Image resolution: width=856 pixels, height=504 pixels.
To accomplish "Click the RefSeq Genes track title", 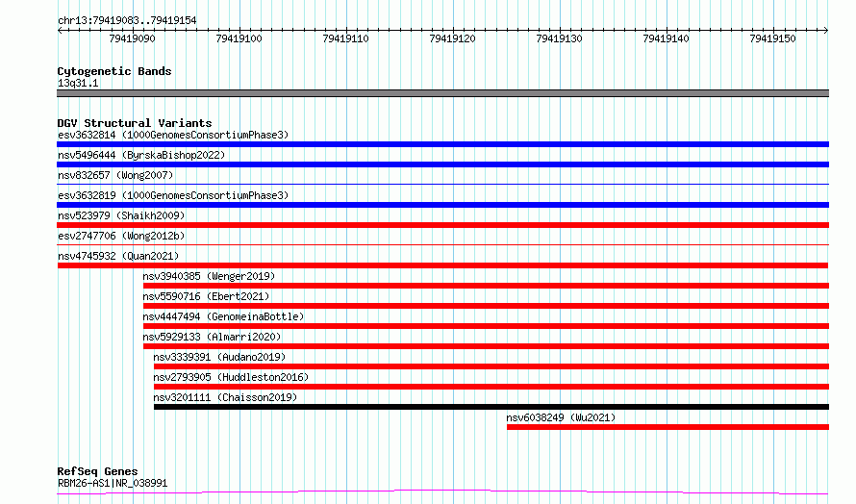I will (x=97, y=471).
